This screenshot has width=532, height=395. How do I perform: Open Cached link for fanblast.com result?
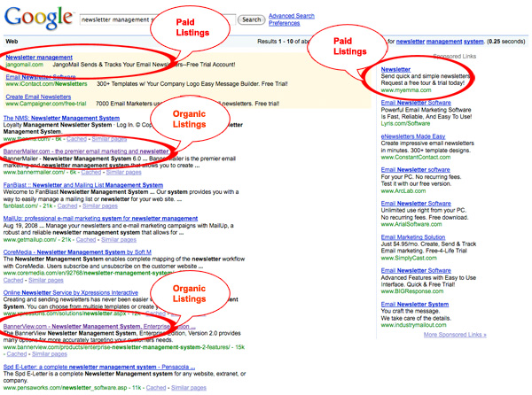[67, 205]
